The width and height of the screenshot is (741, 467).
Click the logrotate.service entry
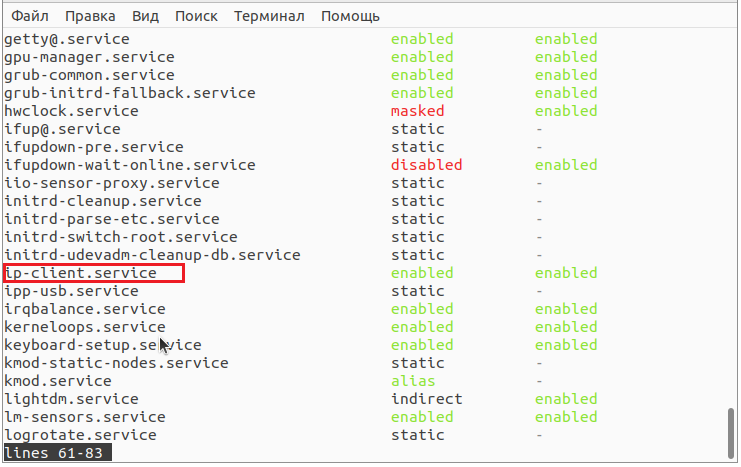(x=80, y=435)
